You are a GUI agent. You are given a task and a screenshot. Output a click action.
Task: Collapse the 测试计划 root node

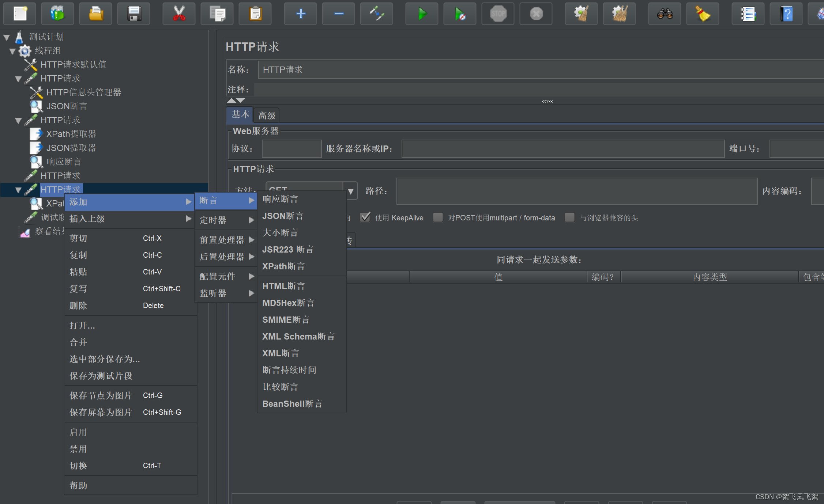[7, 37]
